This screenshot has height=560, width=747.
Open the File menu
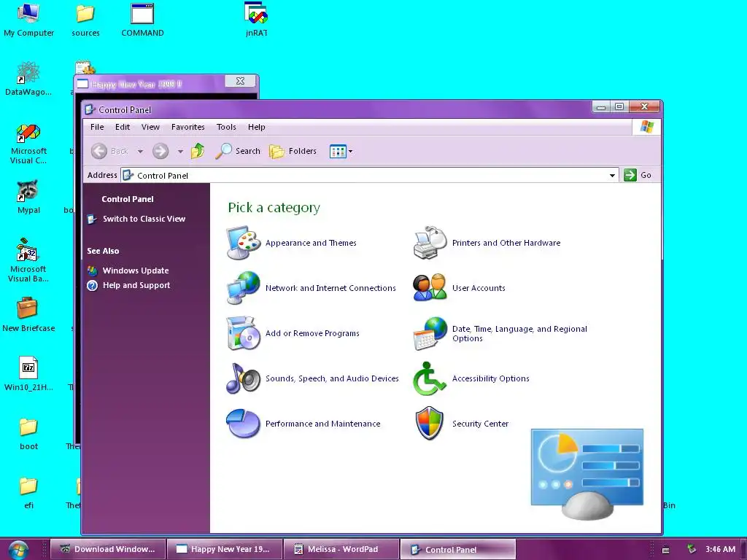(97, 127)
